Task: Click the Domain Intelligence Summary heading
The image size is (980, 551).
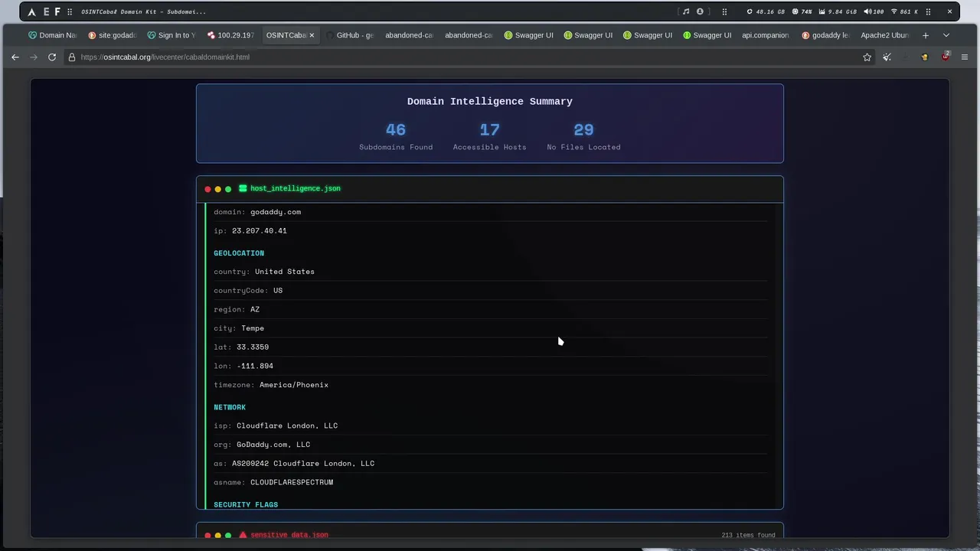Action: click(x=490, y=101)
